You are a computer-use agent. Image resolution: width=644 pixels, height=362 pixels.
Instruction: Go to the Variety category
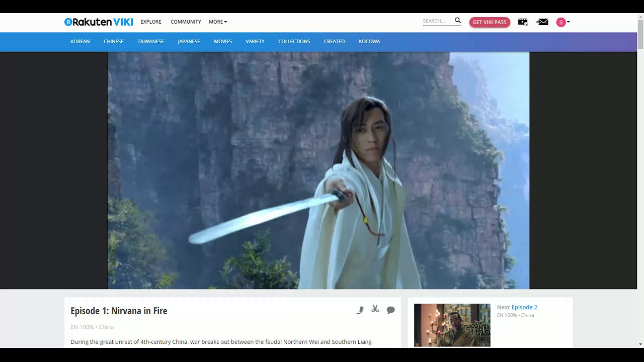(255, 42)
